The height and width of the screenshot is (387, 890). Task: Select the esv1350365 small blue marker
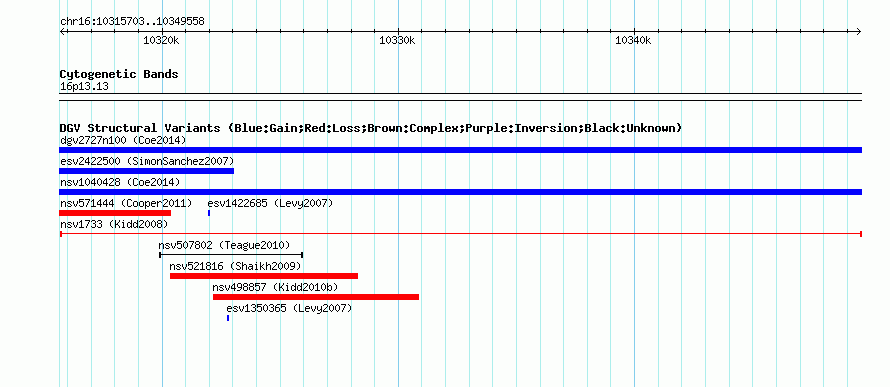[228, 318]
